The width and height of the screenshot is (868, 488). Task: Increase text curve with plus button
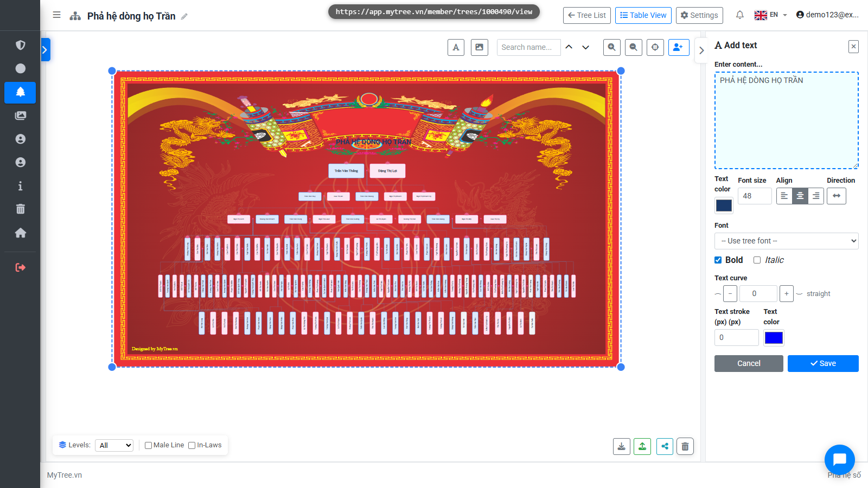pyautogui.click(x=787, y=294)
